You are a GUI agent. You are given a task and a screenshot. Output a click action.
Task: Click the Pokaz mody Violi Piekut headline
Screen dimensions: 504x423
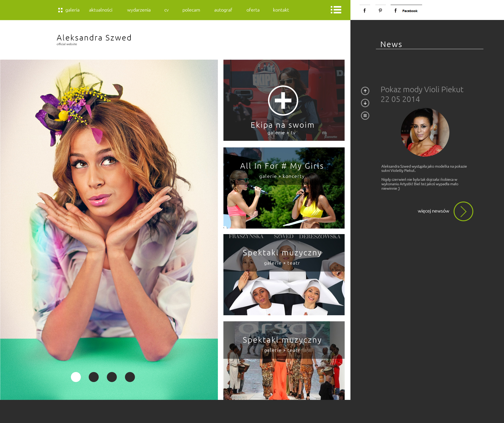(x=422, y=90)
